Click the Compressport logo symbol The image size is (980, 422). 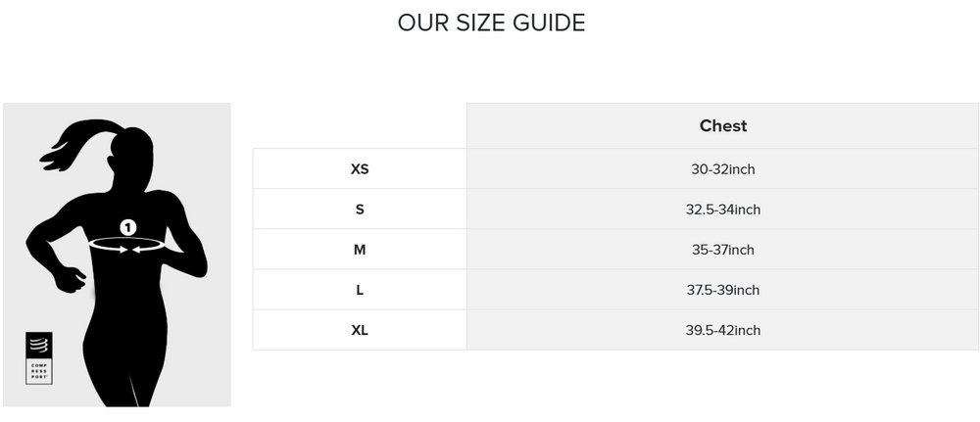pos(39,346)
